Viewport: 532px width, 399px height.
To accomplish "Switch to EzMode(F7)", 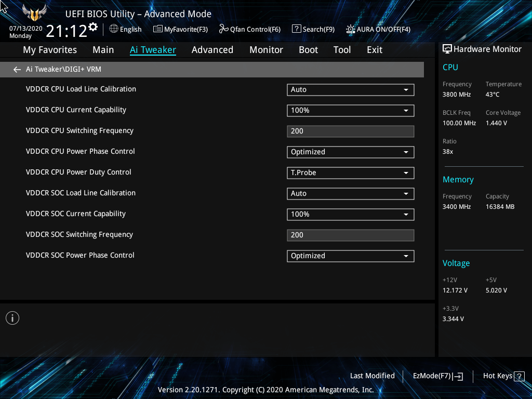I will (432, 376).
